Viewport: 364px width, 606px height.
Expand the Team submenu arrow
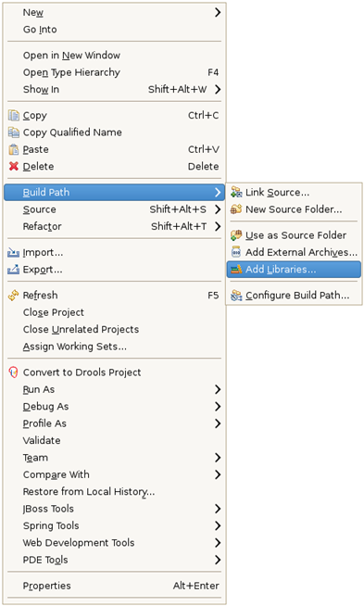click(x=218, y=458)
